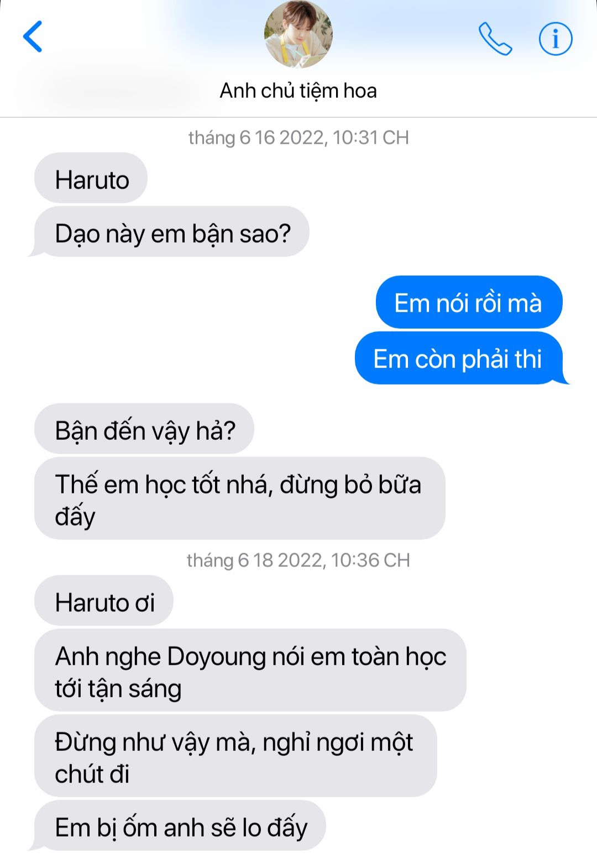Tap the blue back arrow
597x868 pixels.
(33, 36)
